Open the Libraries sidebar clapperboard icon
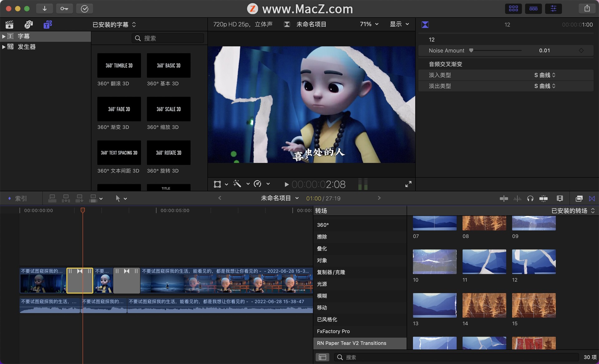 [9, 25]
